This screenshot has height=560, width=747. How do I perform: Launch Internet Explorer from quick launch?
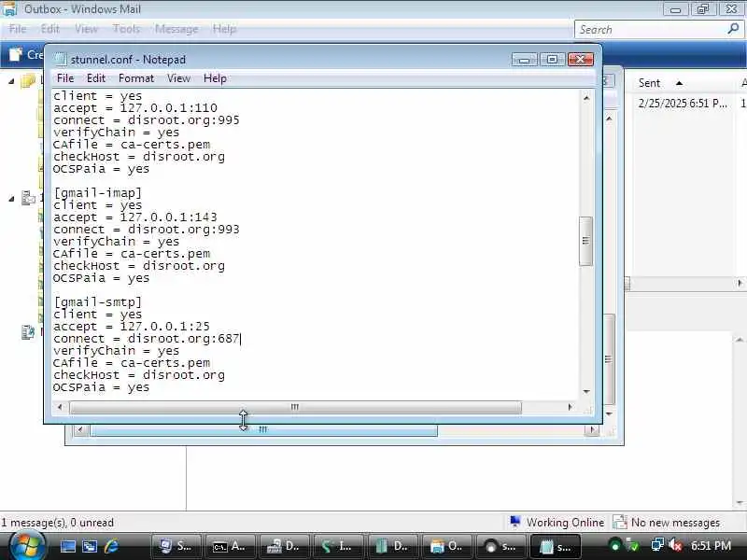[x=111, y=546]
